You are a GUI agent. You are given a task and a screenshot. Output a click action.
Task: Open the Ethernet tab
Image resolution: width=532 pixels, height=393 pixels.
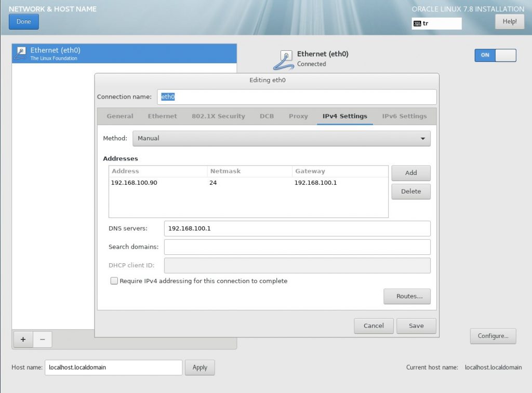[162, 116]
